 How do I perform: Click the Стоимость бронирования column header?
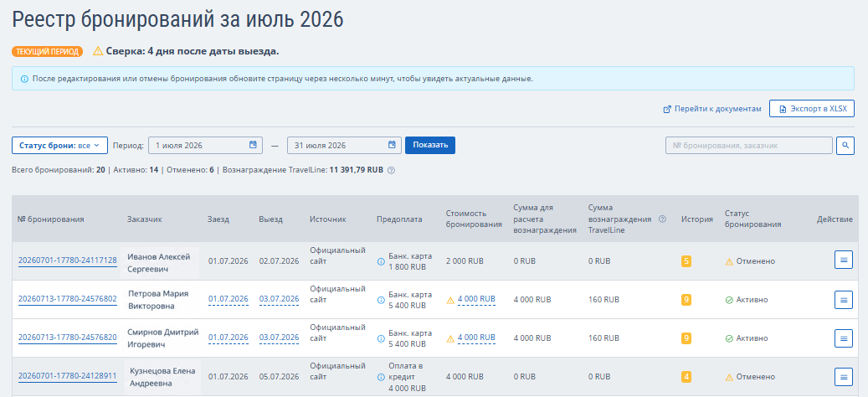click(x=474, y=219)
